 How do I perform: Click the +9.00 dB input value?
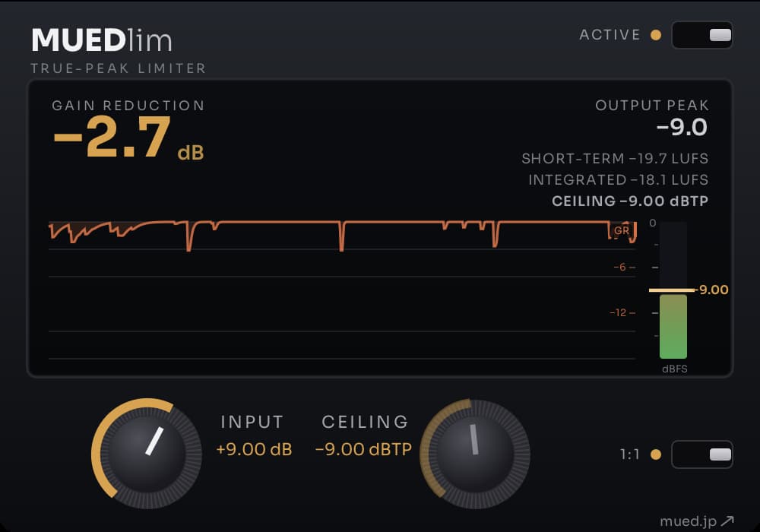[254, 449]
